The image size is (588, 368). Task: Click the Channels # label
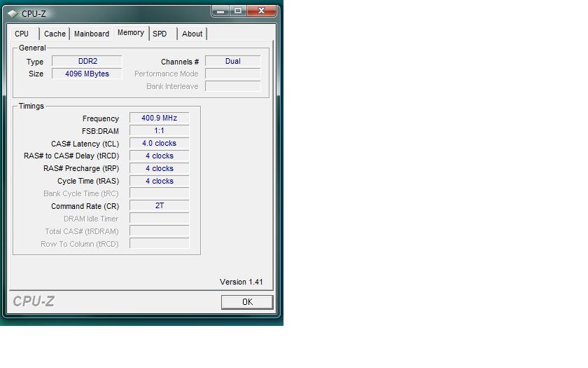click(x=180, y=62)
